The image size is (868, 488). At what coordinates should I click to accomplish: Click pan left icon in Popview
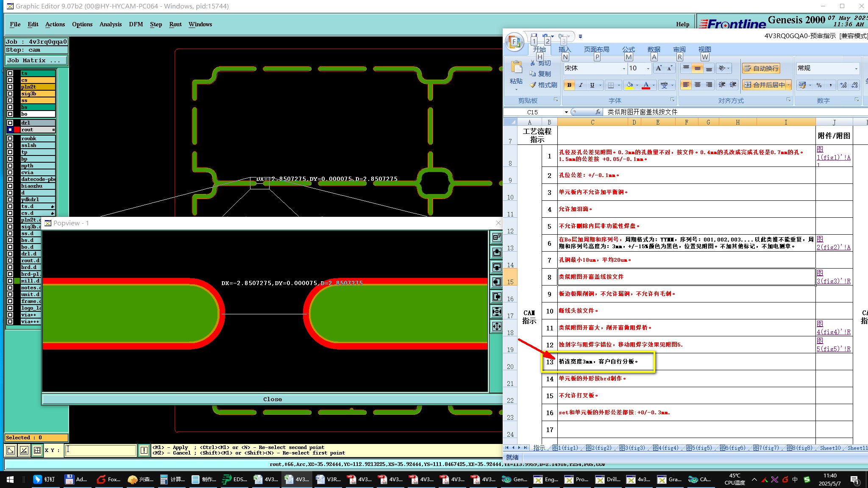497,282
